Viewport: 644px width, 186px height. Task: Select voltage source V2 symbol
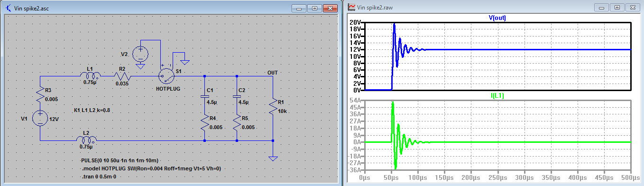coord(140,54)
